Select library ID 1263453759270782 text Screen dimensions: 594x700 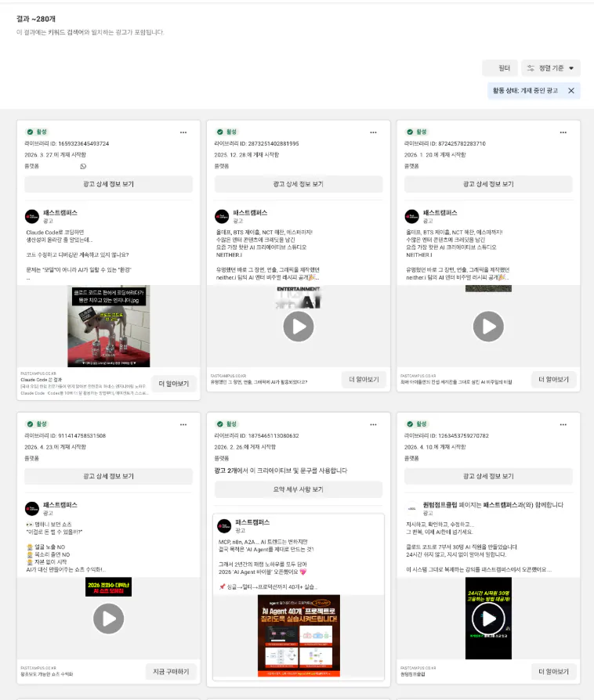tap(447, 435)
